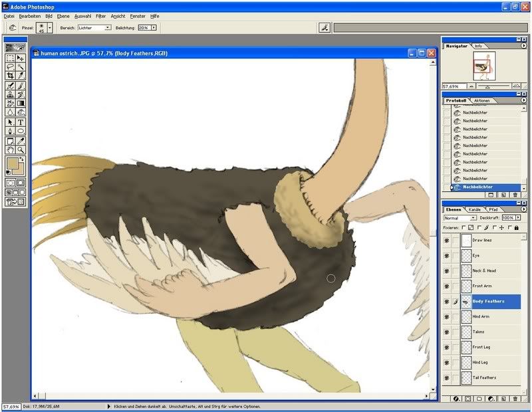
Task: Enable lock transparent pixels checkbox
Action: [464, 227]
